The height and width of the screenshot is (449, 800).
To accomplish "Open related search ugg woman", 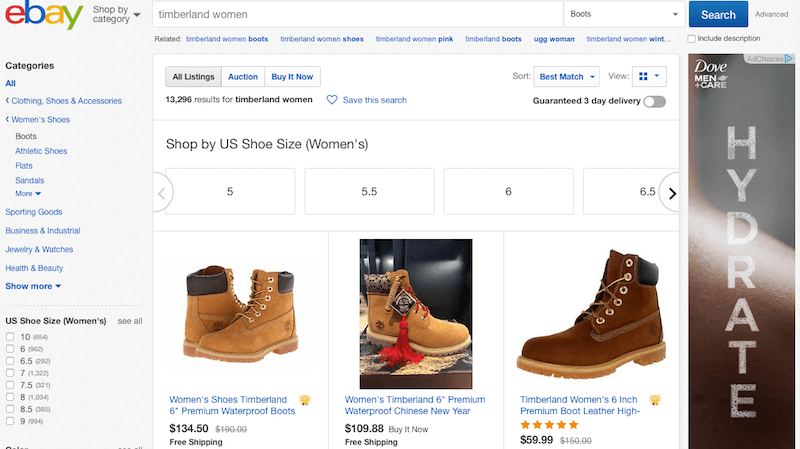I will tap(554, 39).
